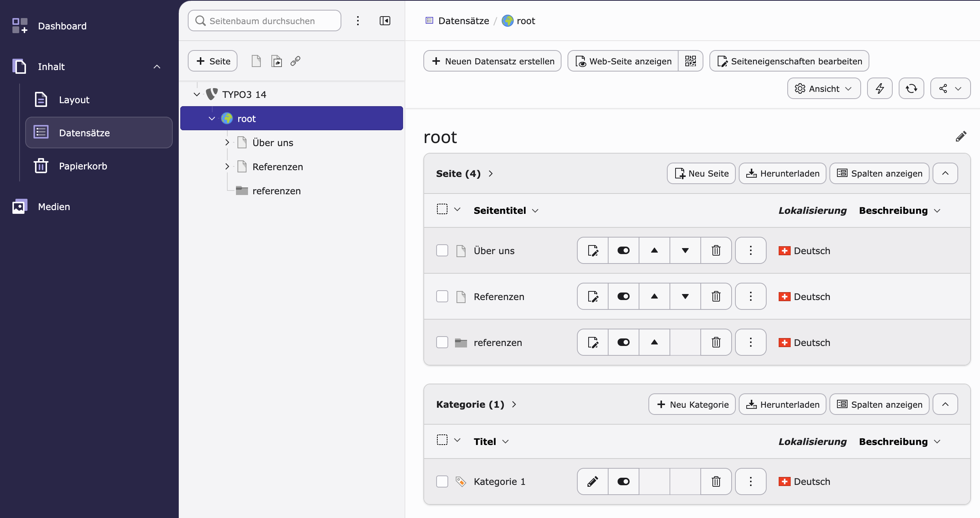Open more actions for lowercase referenzen folder row
This screenshot has height=518, width=980.
pos(750,342)
